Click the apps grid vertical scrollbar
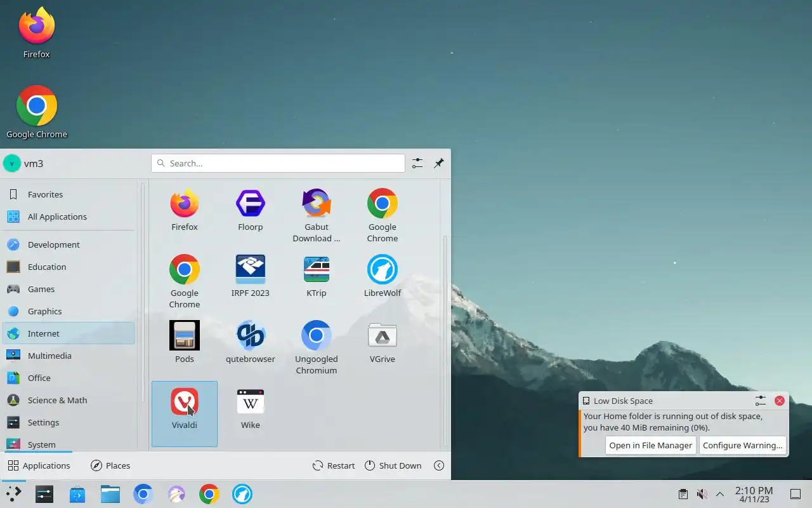 click(x=445, y=340)
